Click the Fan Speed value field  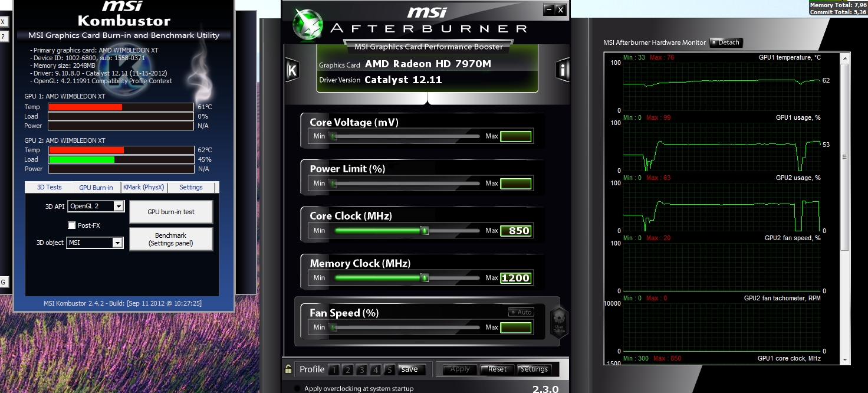click(x=516, y=327)
